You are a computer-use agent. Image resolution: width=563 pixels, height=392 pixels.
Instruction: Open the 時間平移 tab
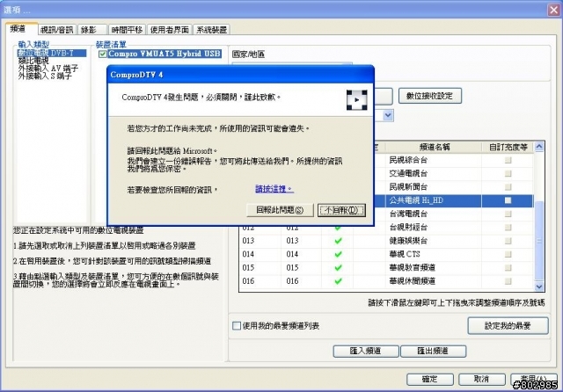tap(127, 30)
